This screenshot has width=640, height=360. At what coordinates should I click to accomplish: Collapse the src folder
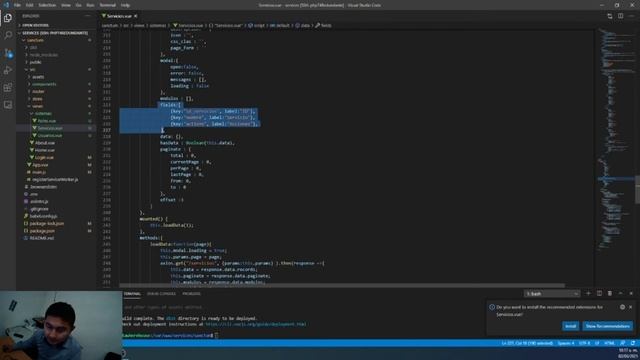pos(33,69)
